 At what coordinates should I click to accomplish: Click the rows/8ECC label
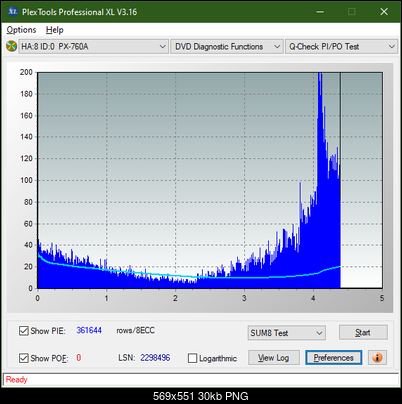click(135, 330)
